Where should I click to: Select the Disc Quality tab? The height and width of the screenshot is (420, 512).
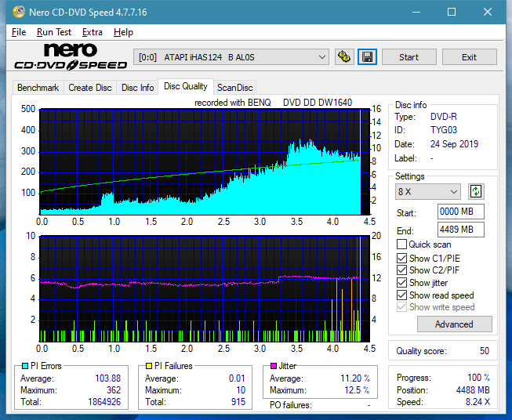[x=186, y=86]
